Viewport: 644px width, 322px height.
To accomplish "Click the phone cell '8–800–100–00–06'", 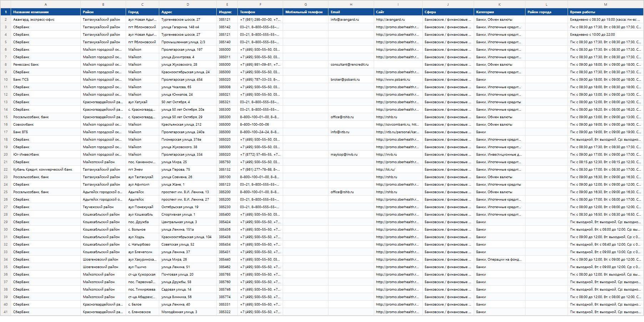I will (260, 125).
